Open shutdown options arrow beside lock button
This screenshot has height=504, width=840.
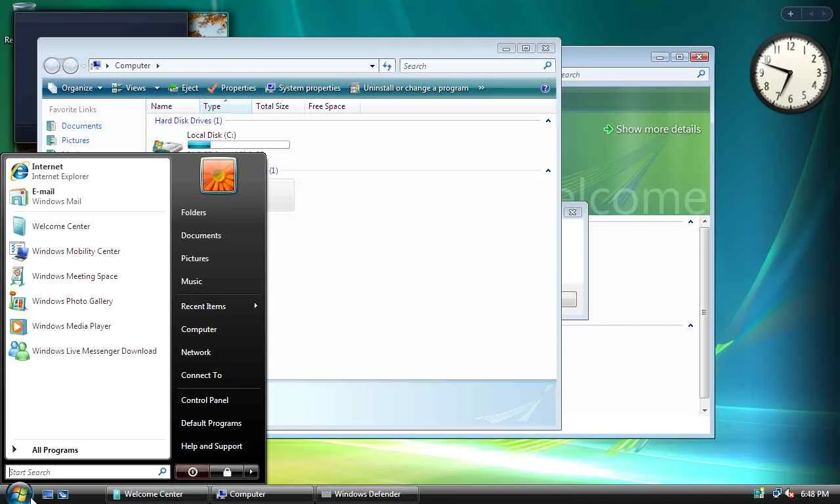coord(251,472)
